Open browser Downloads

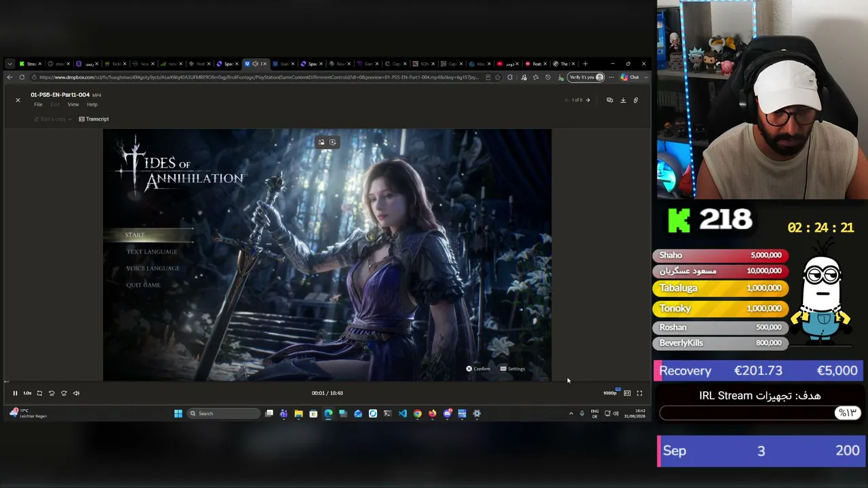pos(561,77)
